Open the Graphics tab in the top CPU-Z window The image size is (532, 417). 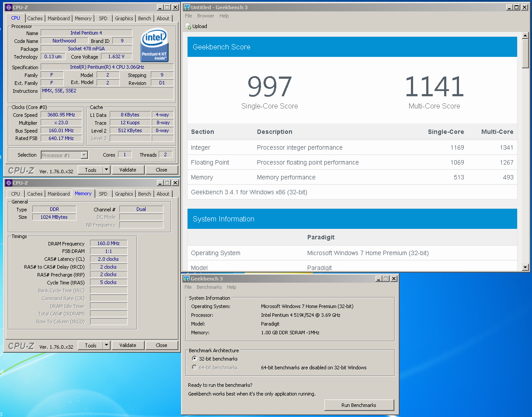[x=124, y=18]
